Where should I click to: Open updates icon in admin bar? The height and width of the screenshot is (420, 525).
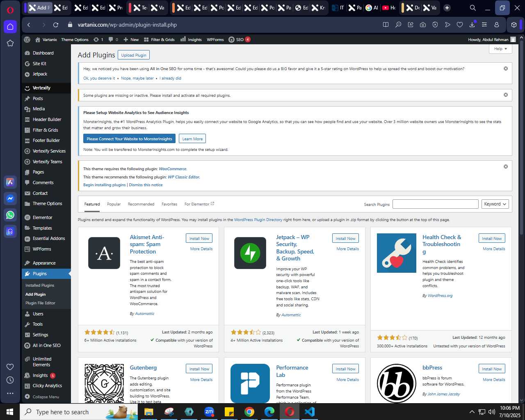click(98, 39)
